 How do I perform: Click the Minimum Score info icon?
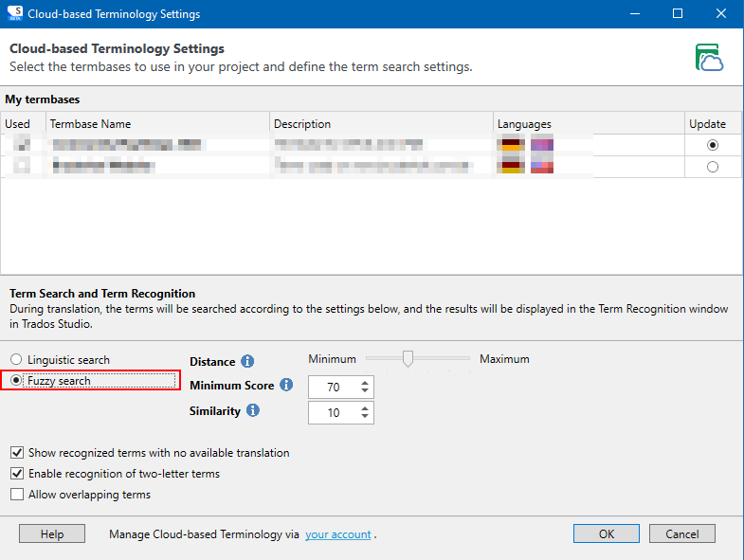point(286,385)
